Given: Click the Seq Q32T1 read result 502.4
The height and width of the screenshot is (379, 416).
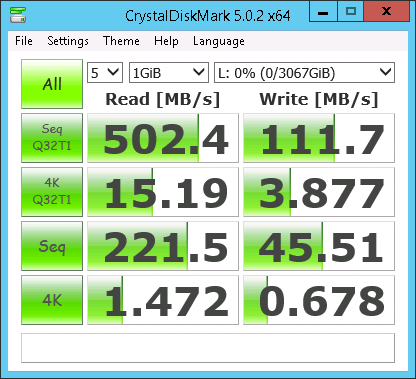Looking at the screenshot, I should 163,138.
